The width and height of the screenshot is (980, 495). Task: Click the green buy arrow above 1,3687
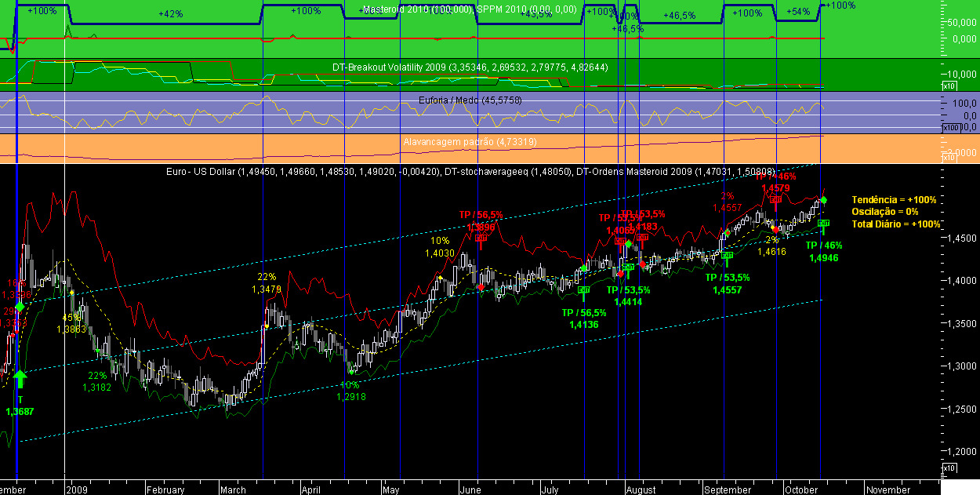point(20,380)
